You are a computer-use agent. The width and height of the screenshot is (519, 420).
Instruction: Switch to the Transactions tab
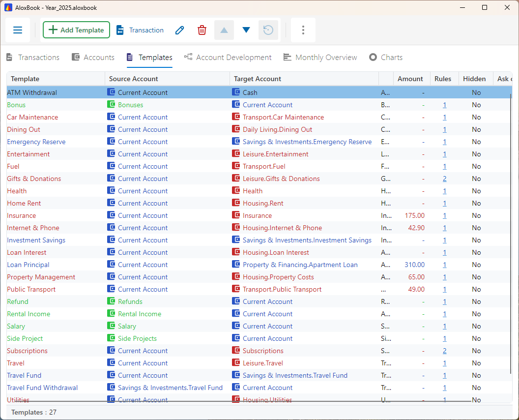[x=33, y=58]
